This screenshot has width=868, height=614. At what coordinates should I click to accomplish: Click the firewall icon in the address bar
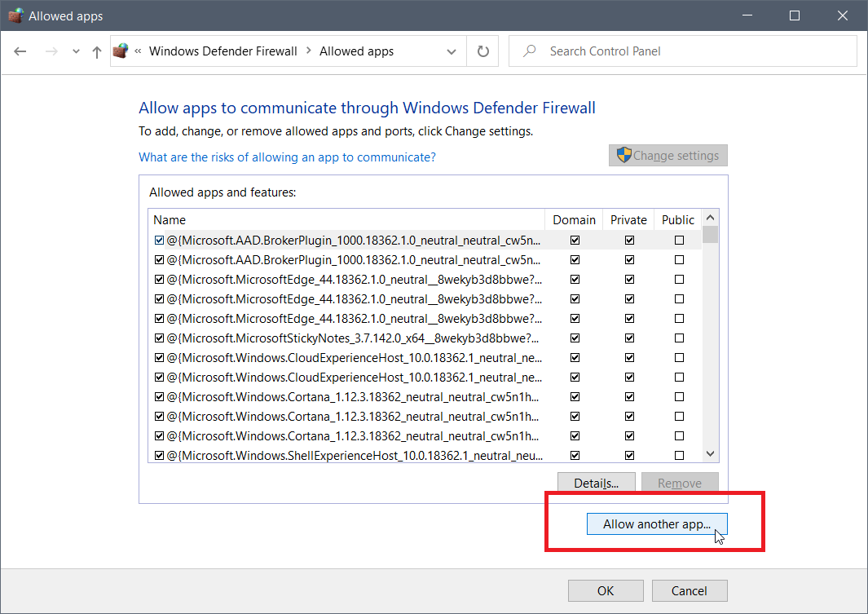(121, 51)
